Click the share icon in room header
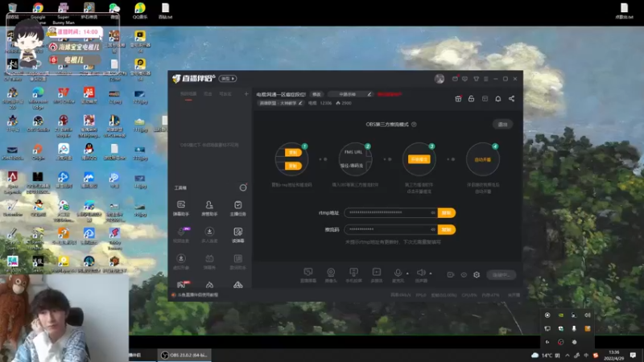Image resolution: width=644 pixels, height=362 pixels. click(x=511, y=99)
